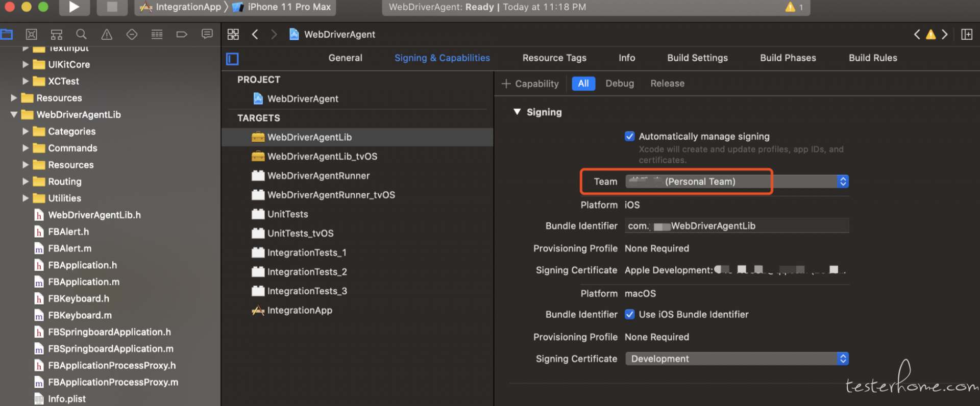Switch to the Build Phases tab

click(788, 58)
